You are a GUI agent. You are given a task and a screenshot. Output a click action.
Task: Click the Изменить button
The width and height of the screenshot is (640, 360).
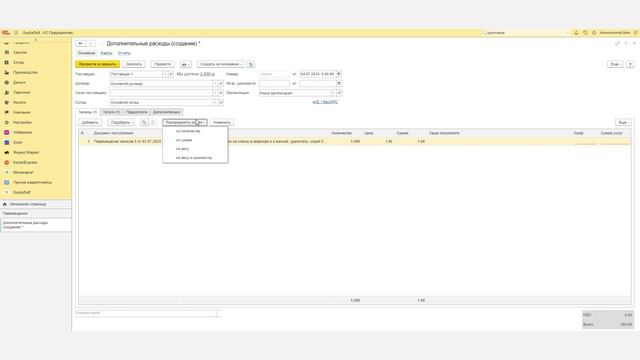(x=222, y=122)
